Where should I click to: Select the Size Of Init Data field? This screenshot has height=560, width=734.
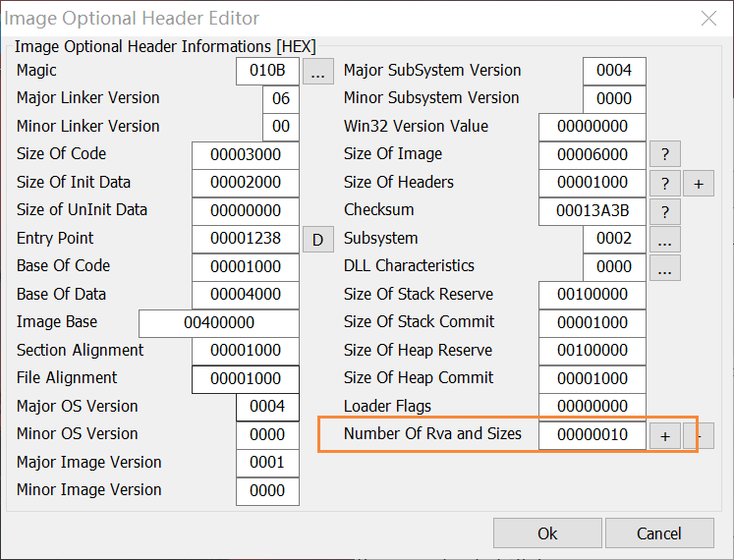tap(246, 183)
